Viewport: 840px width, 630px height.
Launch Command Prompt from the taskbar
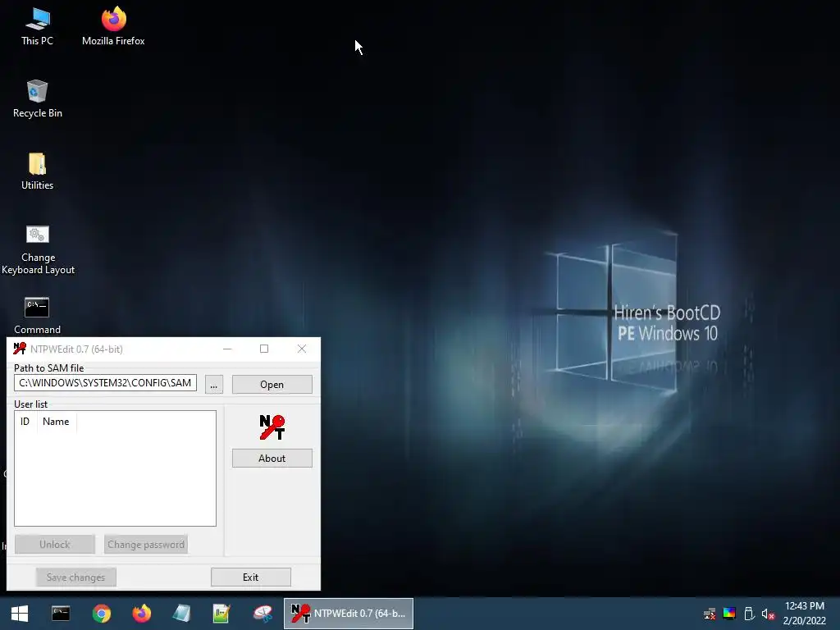point(61,614)
